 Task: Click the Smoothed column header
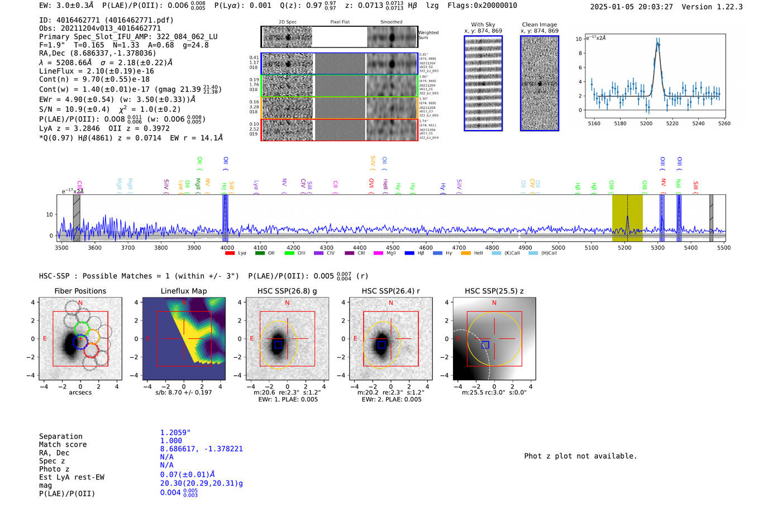pyautogui.click(x=392, y=22)
